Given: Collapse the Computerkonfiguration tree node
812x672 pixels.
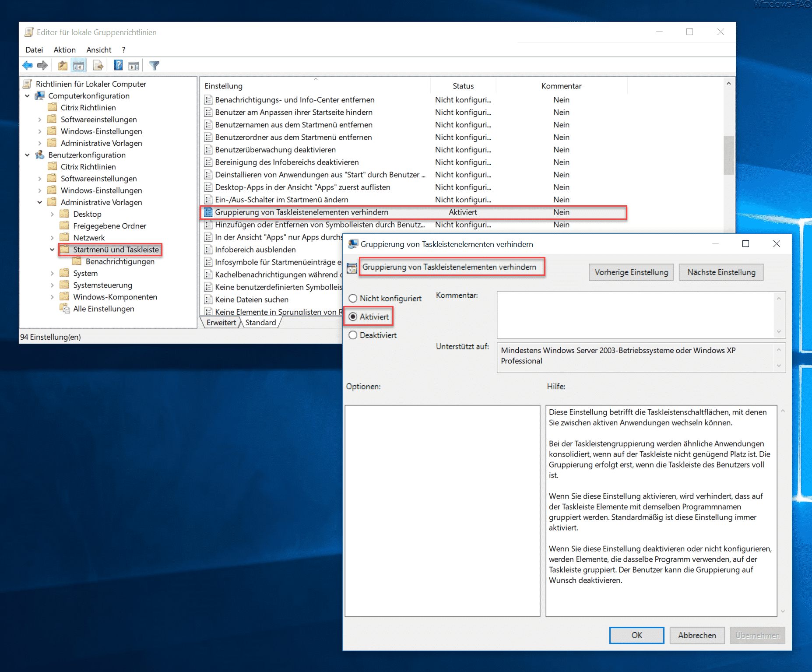Looking at the screenshot, I should [27, 95].
